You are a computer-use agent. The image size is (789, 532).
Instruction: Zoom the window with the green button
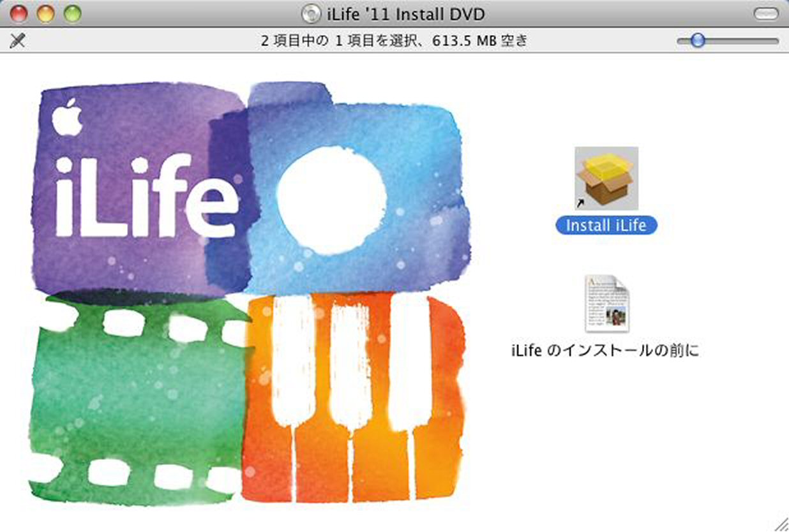pos(73,13)
